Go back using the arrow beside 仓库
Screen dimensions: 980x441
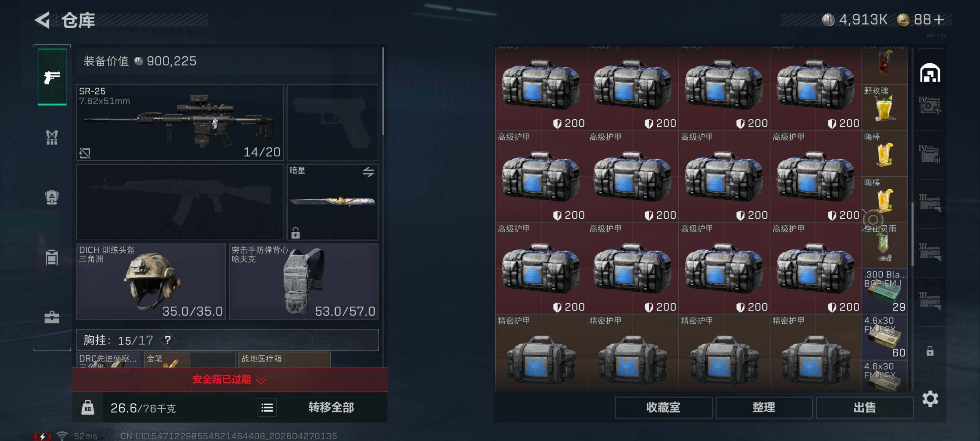point(42,20)
